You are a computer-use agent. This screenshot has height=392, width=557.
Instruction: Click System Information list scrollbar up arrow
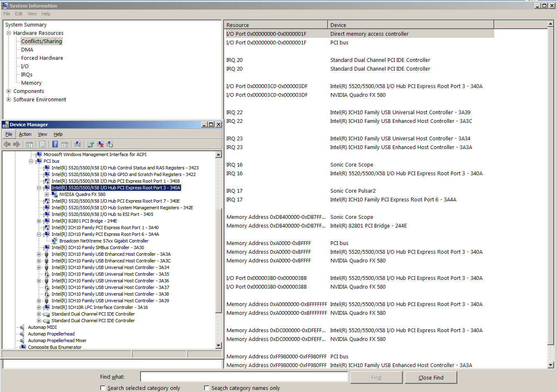551,24
